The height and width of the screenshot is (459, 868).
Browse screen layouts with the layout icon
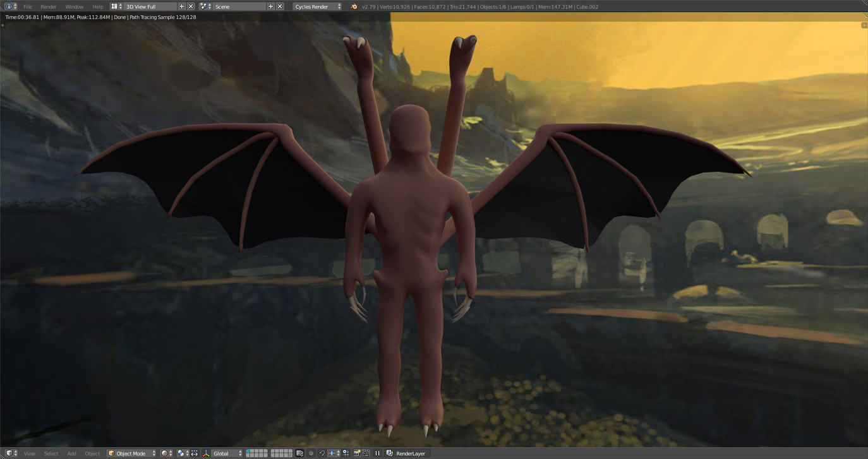(x=116, y=6)
